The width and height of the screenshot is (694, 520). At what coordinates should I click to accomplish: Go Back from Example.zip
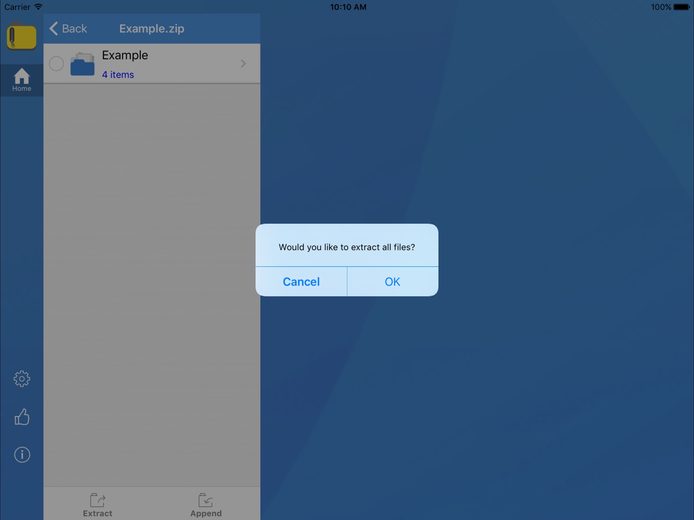click(x=69, y=29)
